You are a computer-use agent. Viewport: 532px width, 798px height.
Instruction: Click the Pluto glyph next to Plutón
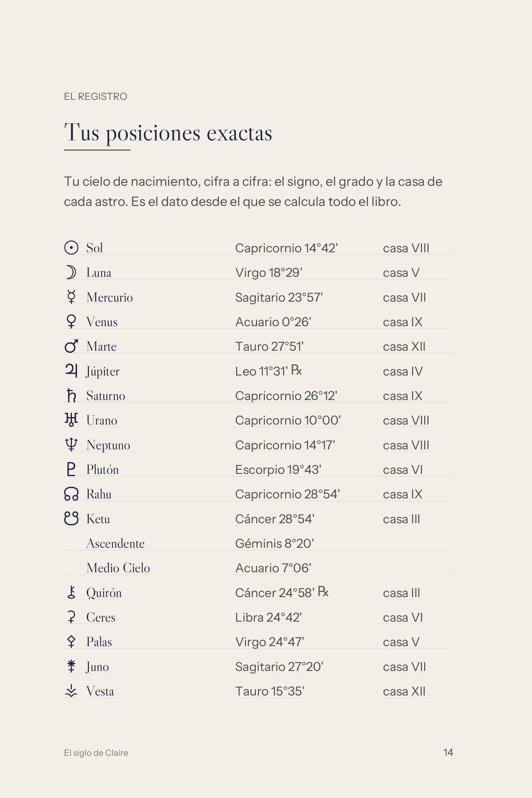pos(71,469)
